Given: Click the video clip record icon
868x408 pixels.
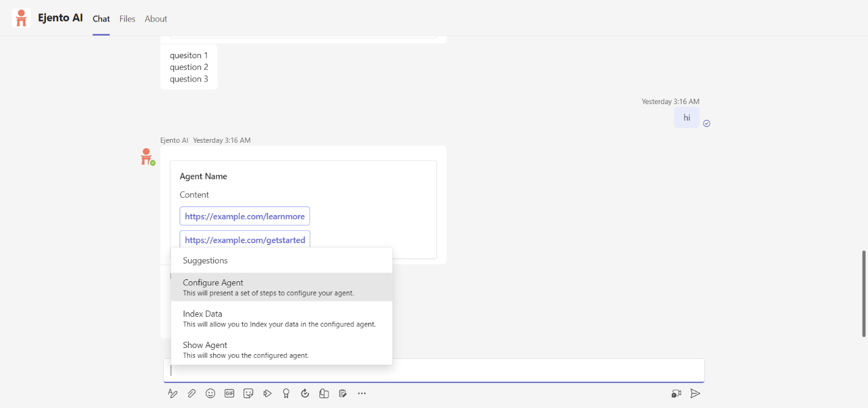Looking at the screenshot, I should click(x=676, y=393).
